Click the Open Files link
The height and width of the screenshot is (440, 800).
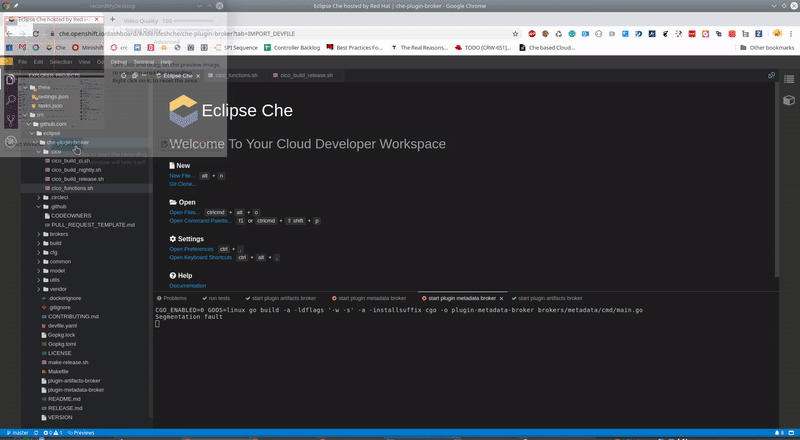click(x=184, y=212)
